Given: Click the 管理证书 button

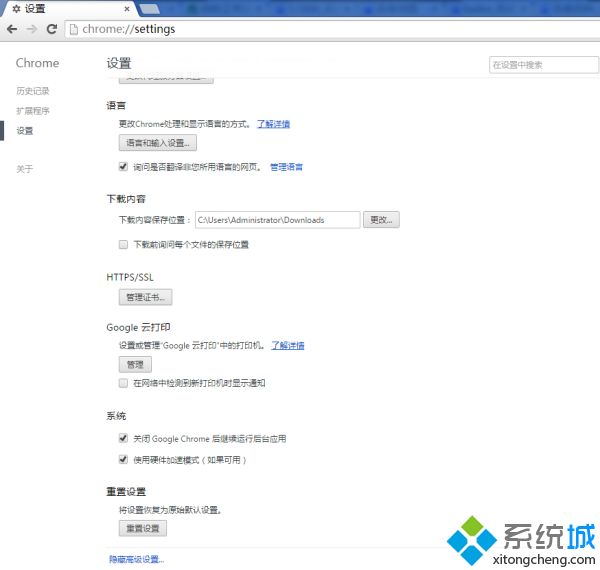Looking at the screenshot, I should [145, 297].
